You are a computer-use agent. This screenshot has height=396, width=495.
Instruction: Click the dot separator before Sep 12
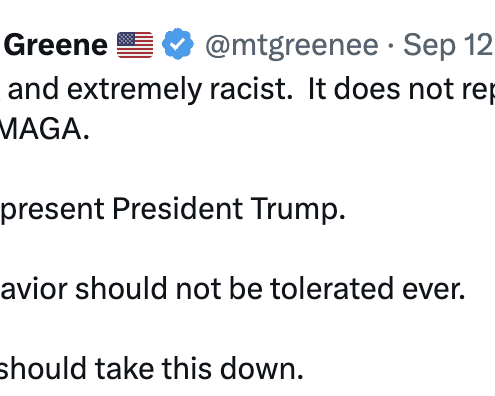pos(391,46)
